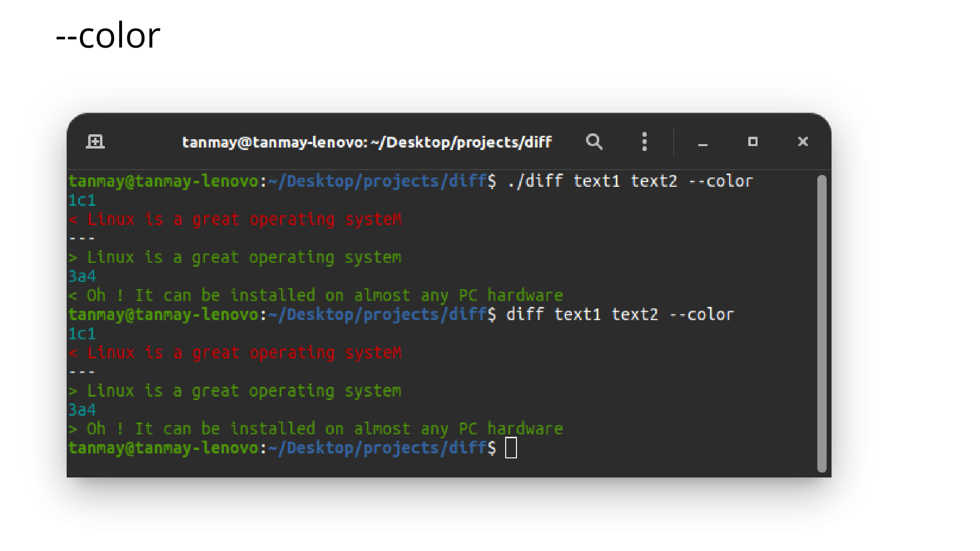The image size is (980, 551).
Task: Click the 'diff text1 text2 --color' command
Action: (620, 315)
